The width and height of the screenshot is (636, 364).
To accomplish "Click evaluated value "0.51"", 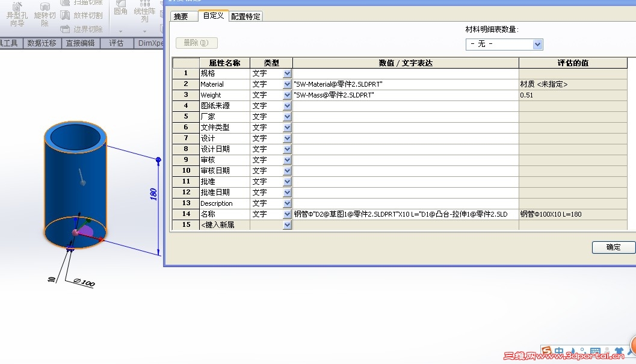I will point(526,96).
